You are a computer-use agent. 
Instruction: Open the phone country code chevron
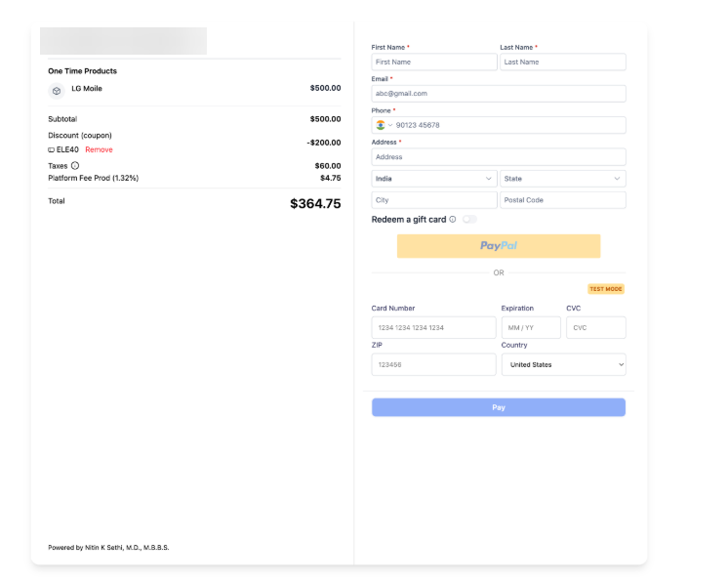click(390, 125)
